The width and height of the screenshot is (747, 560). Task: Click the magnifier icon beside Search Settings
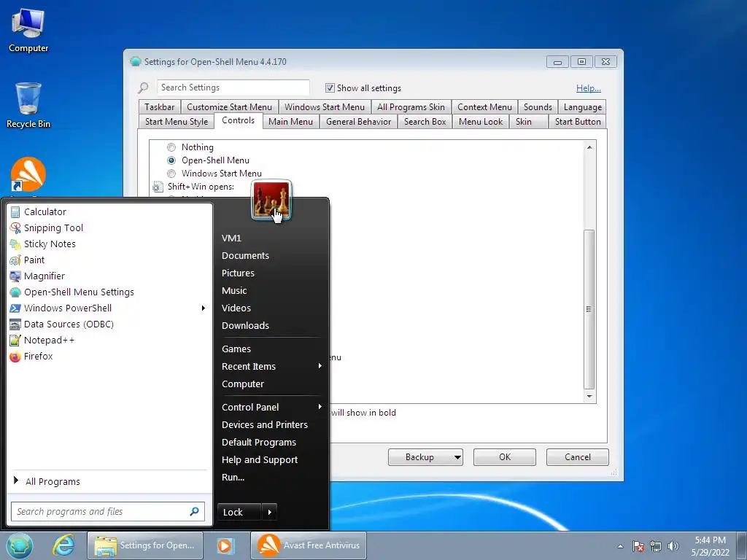click(143, 87)
